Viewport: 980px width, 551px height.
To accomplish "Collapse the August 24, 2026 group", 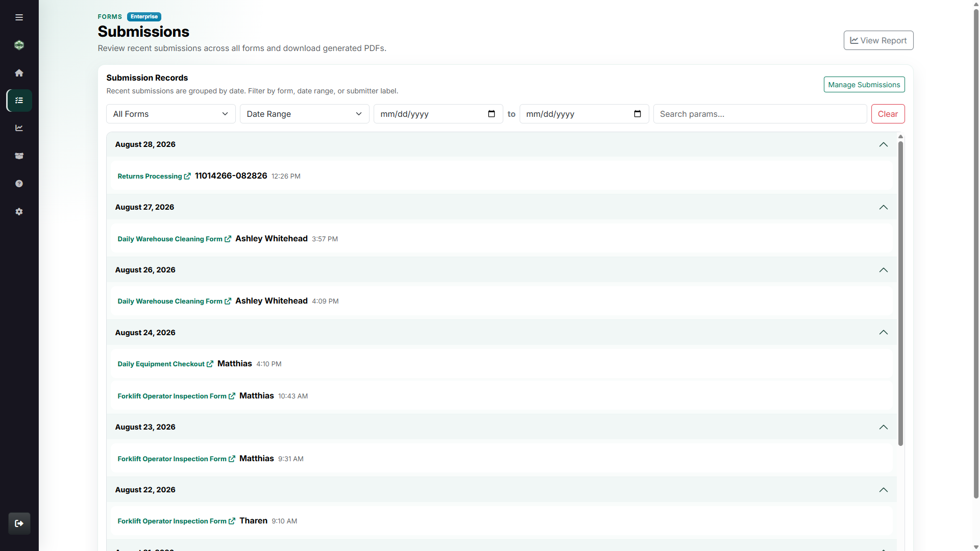I will pos(884,333).
